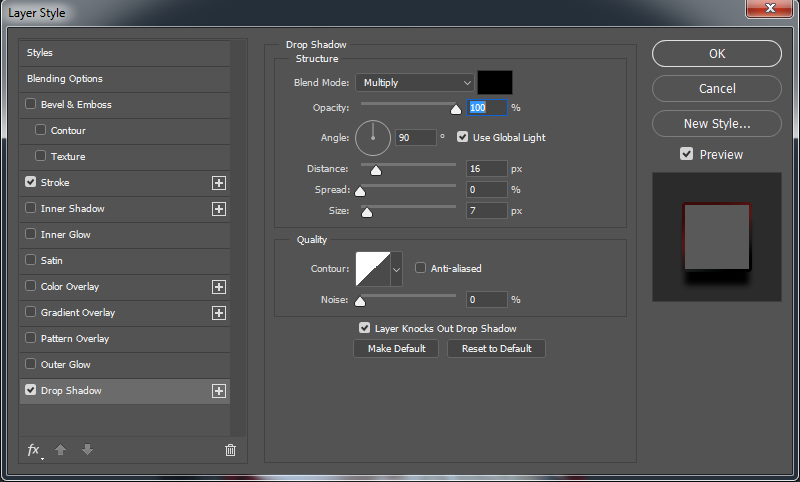Uncheck the Stroke effect checkbox
800x482 pixels.
tap(31, 182)
